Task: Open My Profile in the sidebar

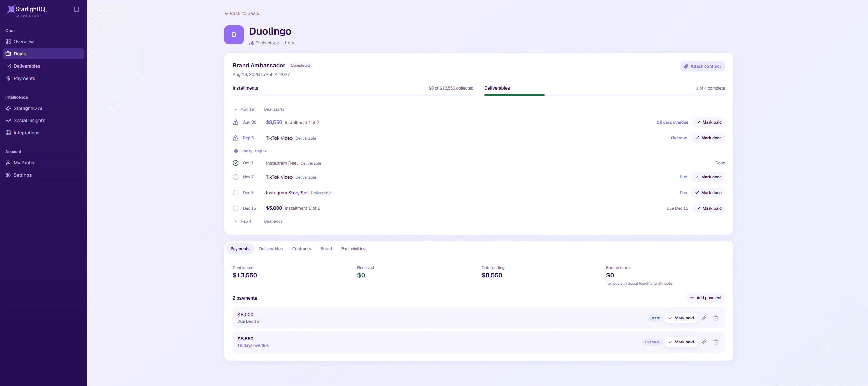Action: tap(43, 163)
